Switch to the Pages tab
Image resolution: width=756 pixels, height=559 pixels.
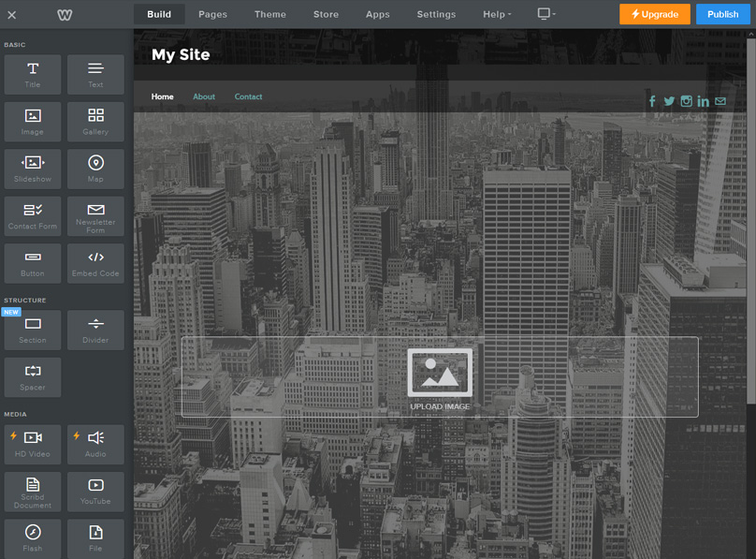tap(212, 14)
